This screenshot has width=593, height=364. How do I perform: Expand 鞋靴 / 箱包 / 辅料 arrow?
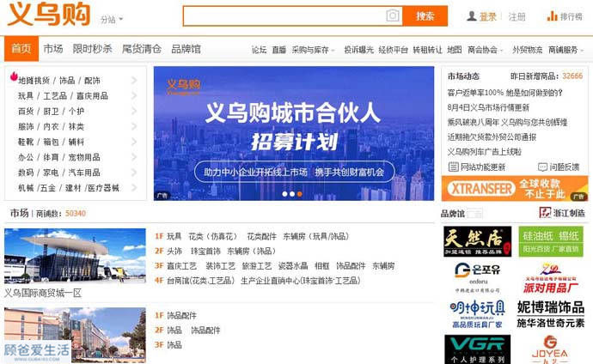134,142
